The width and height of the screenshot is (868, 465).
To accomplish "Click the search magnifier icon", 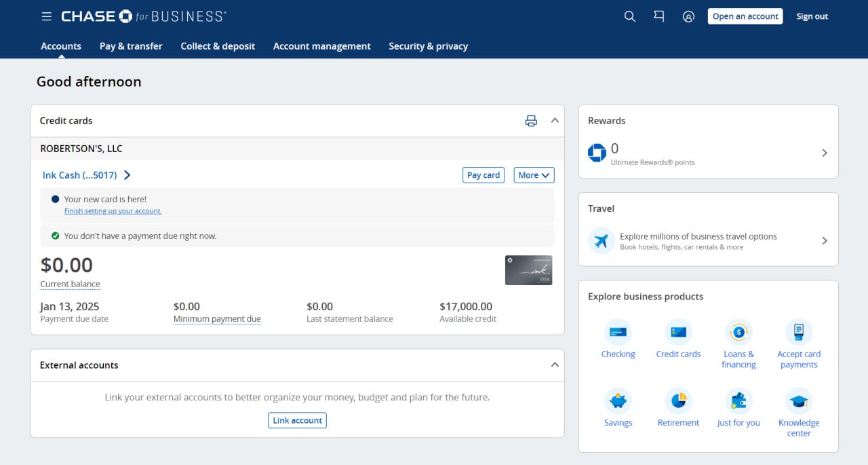I will click(629, 16).
